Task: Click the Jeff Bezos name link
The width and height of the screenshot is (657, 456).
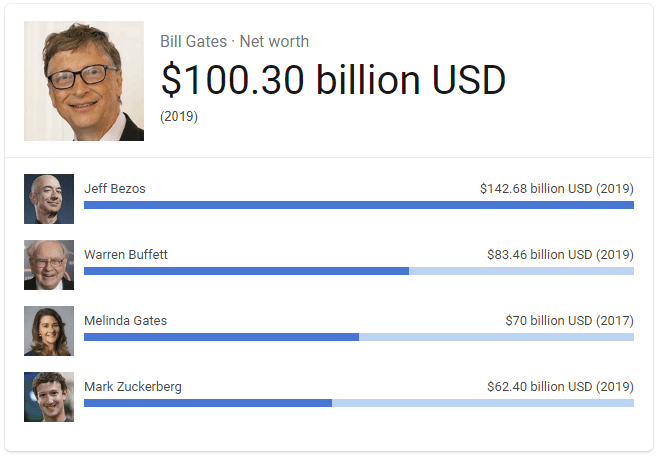Action: tap(115, 189)
